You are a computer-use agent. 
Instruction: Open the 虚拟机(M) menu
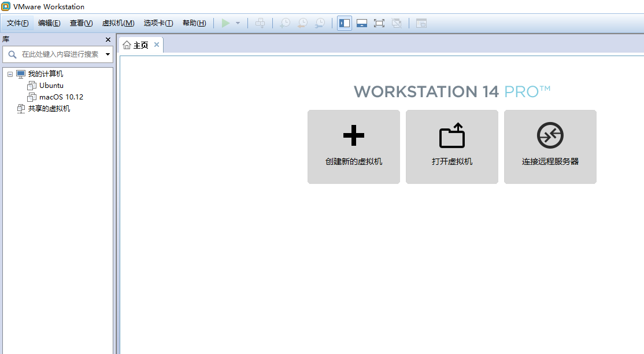coord(119,23)
